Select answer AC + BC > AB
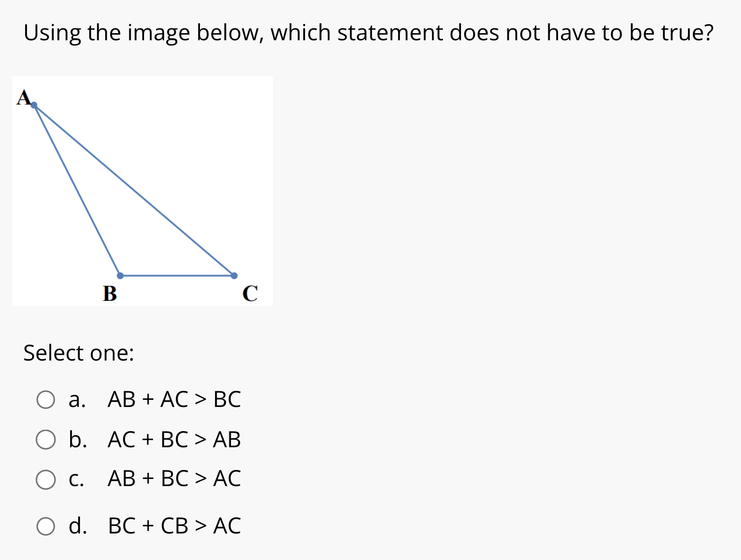The width and height of the screenshot is (741, 560). point(174,440)
